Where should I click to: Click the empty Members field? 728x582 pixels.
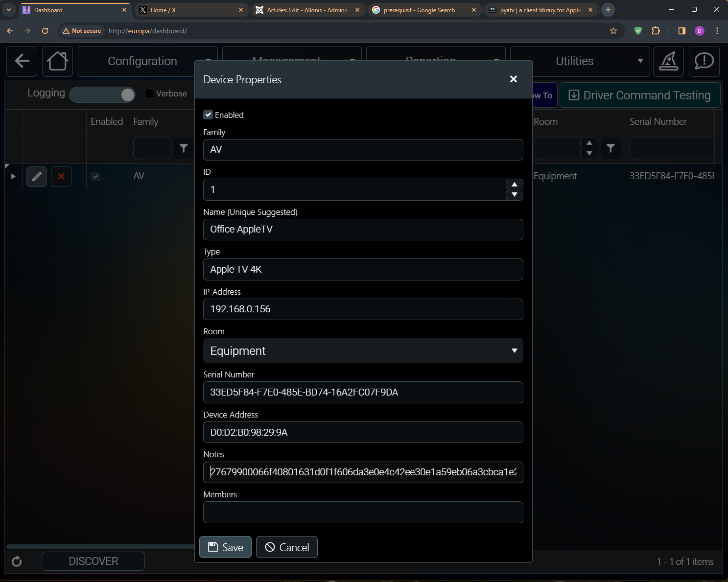[363, 512]
